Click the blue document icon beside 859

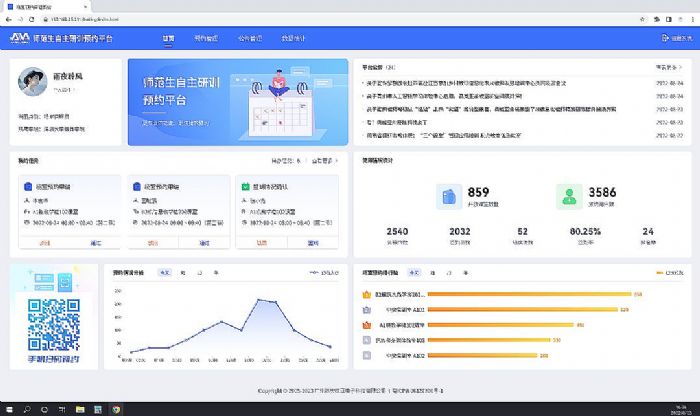point(449,197)
